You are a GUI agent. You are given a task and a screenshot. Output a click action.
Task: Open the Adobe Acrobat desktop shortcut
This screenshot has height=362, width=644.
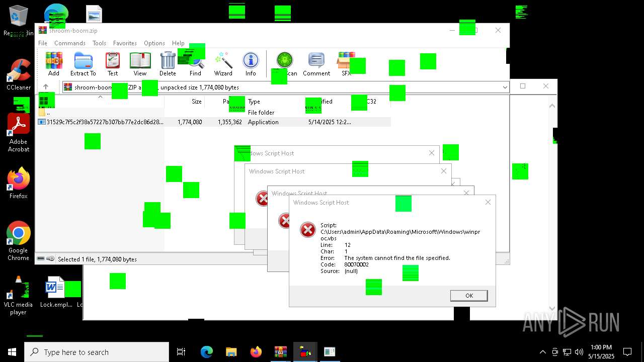tap(19, 133)
